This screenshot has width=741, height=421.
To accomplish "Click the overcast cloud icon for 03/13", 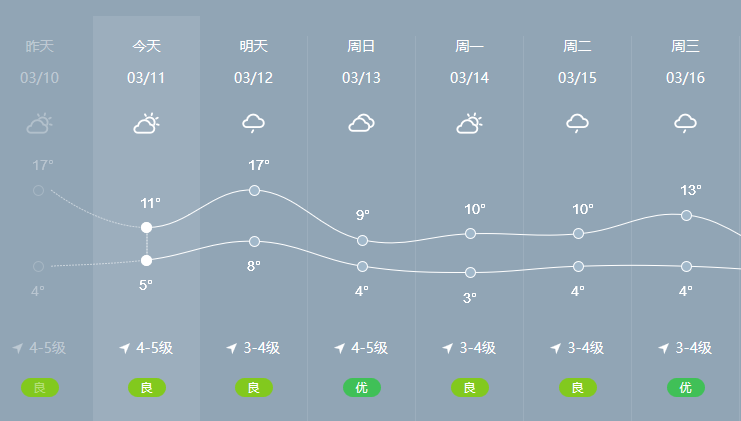I will click(362, 123).
